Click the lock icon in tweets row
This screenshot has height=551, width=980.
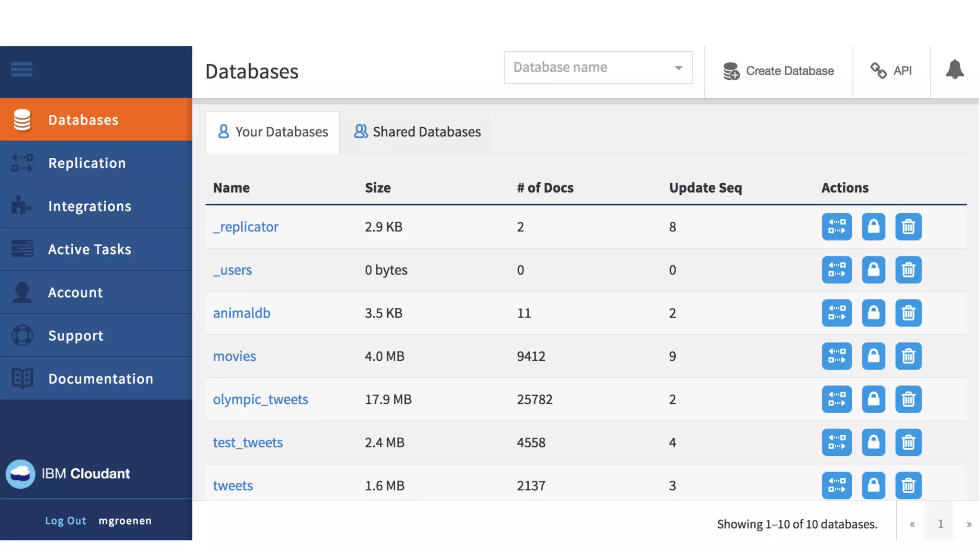click(x=873, y=485)
